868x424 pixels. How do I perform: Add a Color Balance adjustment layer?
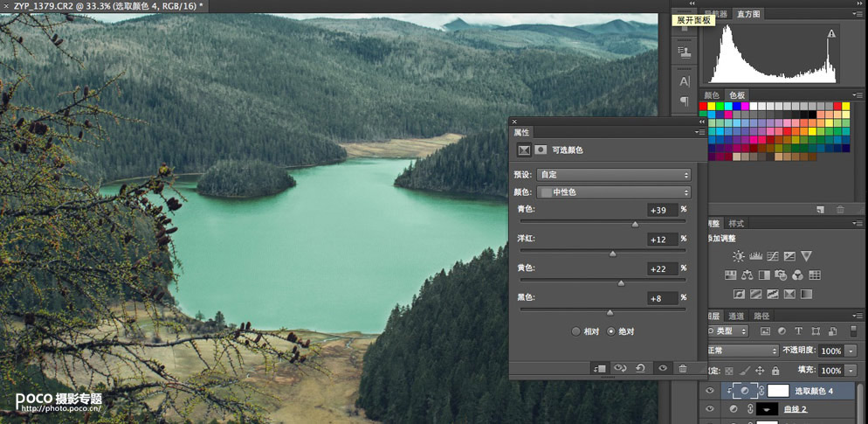[x=747, y=275]
